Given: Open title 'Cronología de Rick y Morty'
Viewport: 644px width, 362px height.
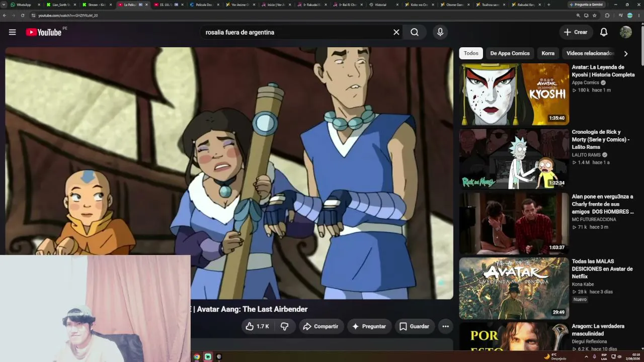Looking at the screenshot, I should pos(601,139).
